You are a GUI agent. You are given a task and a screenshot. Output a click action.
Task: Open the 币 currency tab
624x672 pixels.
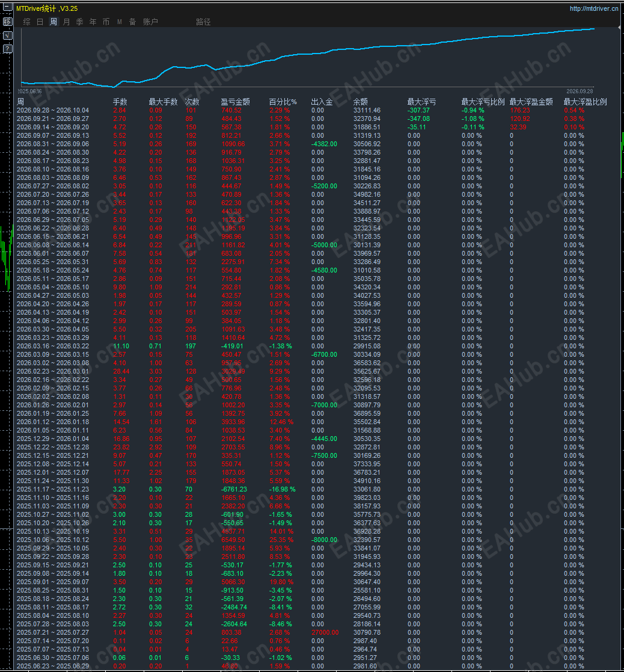pyautogui.click(x=106, y=22)
